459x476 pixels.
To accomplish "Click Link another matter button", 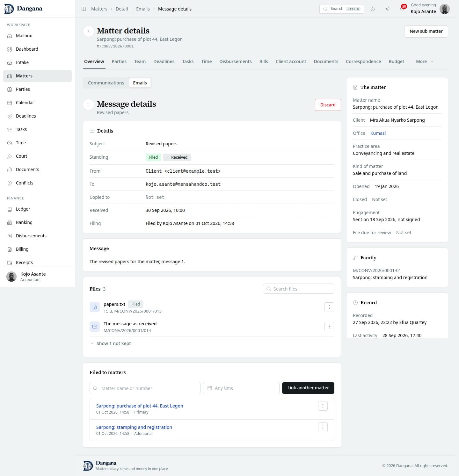I will (x=308, y=388).
